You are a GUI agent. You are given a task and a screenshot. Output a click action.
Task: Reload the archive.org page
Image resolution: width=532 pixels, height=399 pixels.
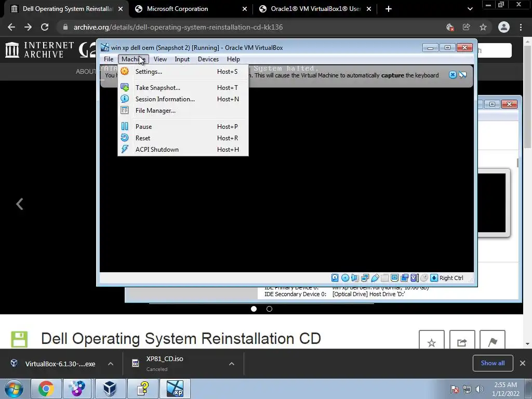point(45,27)
